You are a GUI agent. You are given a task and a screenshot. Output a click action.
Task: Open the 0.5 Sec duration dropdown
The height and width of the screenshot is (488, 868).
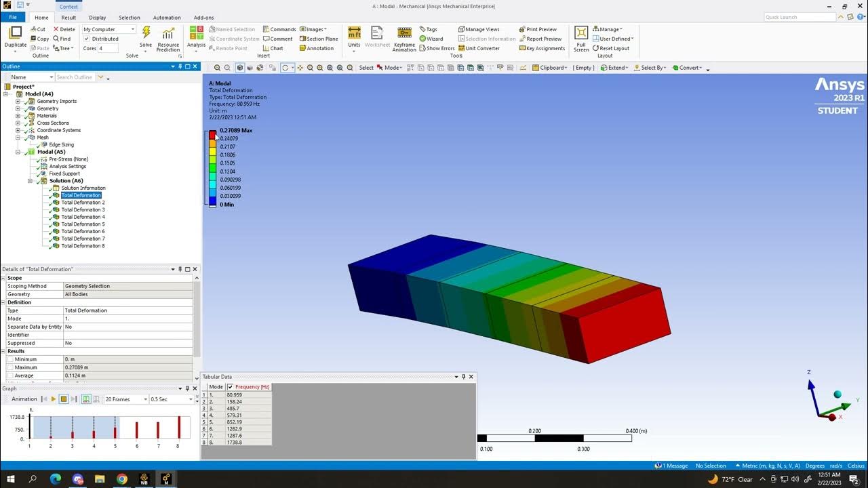pyautogui.click(x=172, y=399)
